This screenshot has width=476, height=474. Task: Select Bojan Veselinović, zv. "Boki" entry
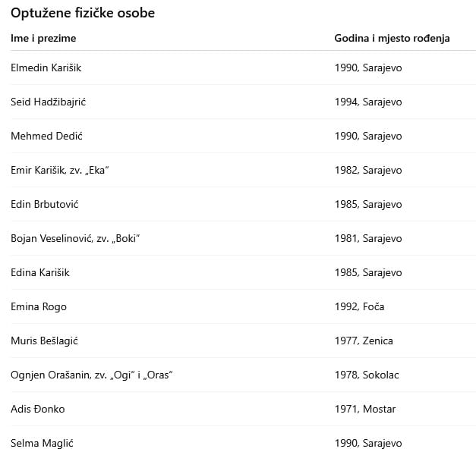[x=76, y=238]
